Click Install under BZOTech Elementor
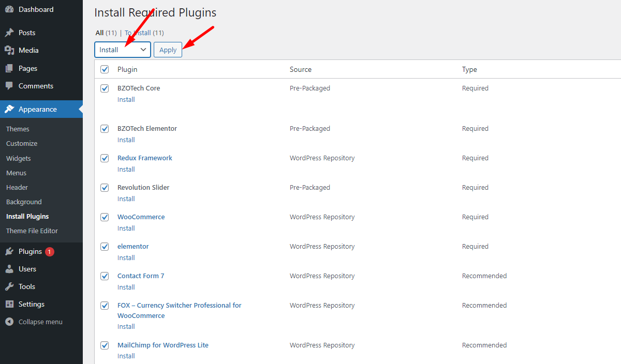This screenshot has height=364, width=621. [126, 140]
